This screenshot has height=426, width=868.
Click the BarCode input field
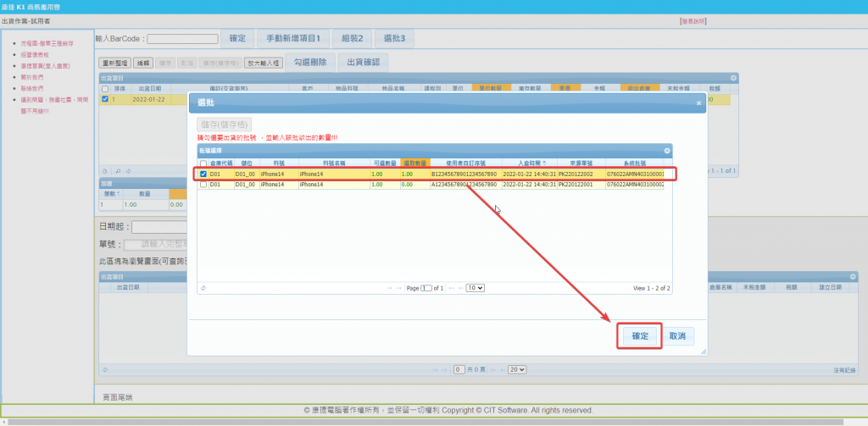click(x=182, y=39)
